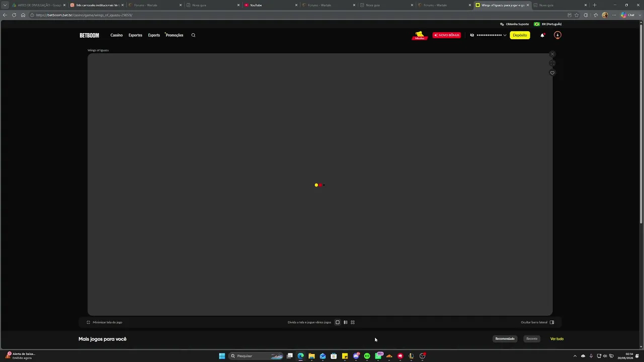Click the taskbar Pesquisar search box

(257, 356)
